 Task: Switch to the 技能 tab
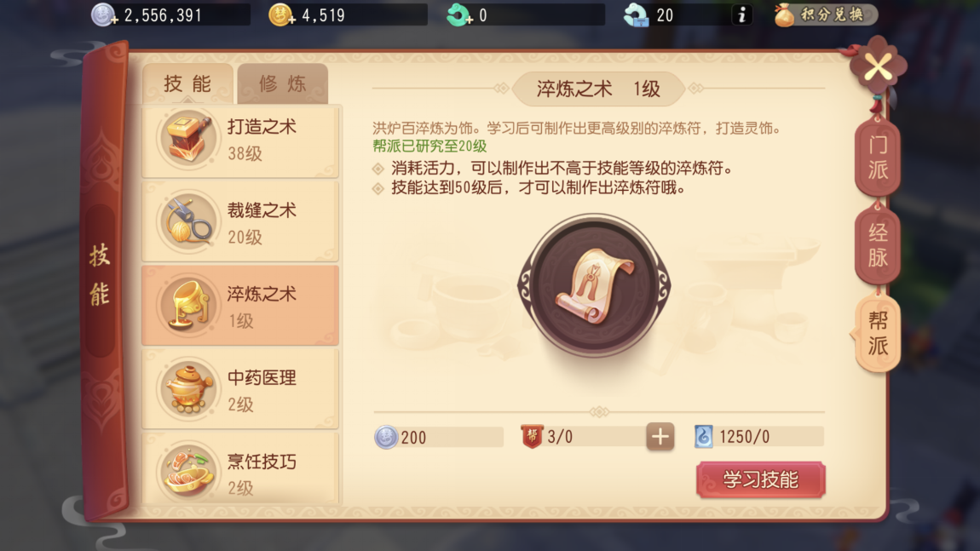pos(187,83)
